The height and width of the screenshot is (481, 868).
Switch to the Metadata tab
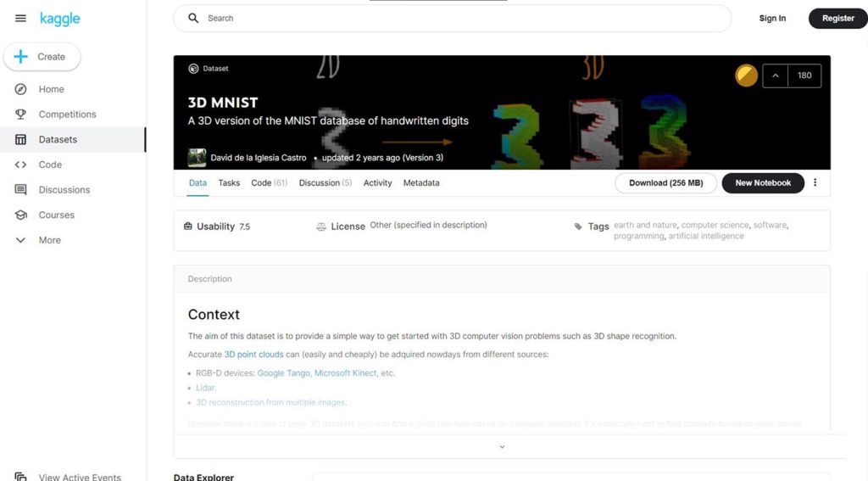(421, 183)
